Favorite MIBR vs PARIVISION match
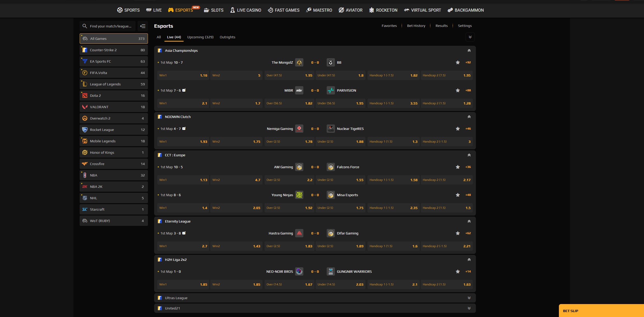644x317 pixels. pyautogui.click(x=458, y=90)
